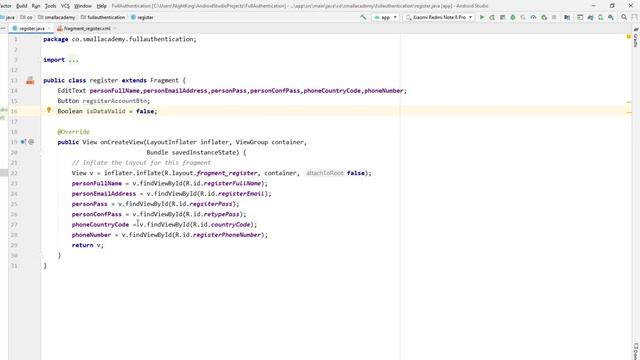Image resolution: width=640 pixels, height=360 pixels.
Task: Open the Help menu
Action: [x=101, y=6]
